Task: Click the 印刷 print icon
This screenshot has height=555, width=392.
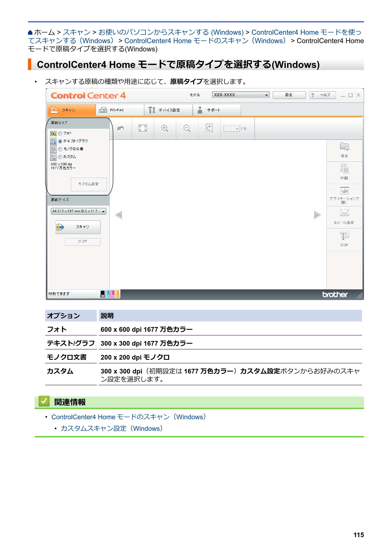Action: [x=344, y=169]
